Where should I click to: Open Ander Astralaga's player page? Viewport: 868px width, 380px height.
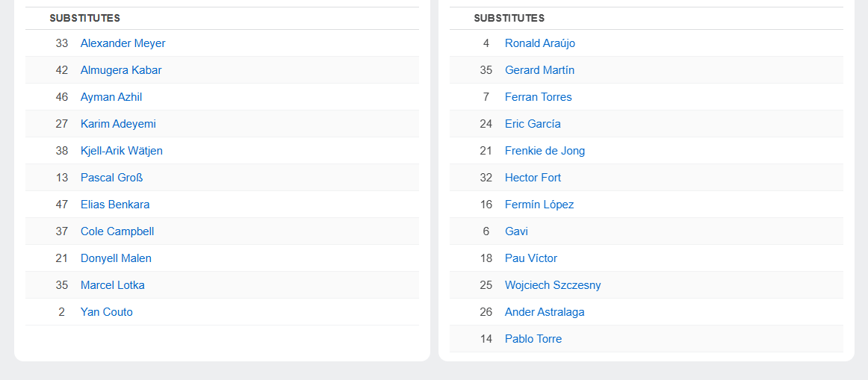(x=545, y=312)
